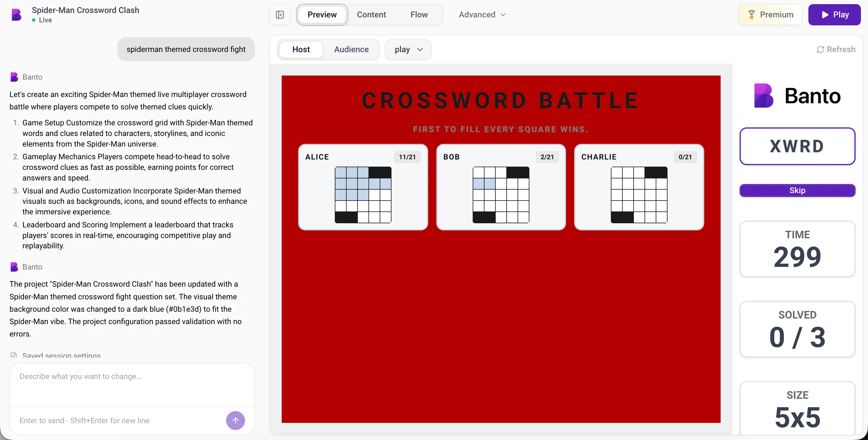Select Charlie's crossword grid thumbnail
Screen dimensions: 868x440
[639, 195]
